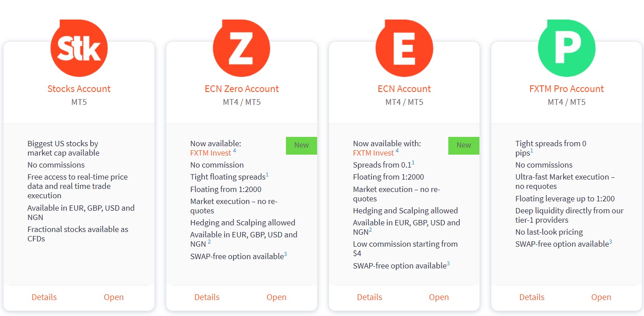Click the New badge on ECN Account card
The height and width of the screenshot is (316, 644).
point(464,145)
